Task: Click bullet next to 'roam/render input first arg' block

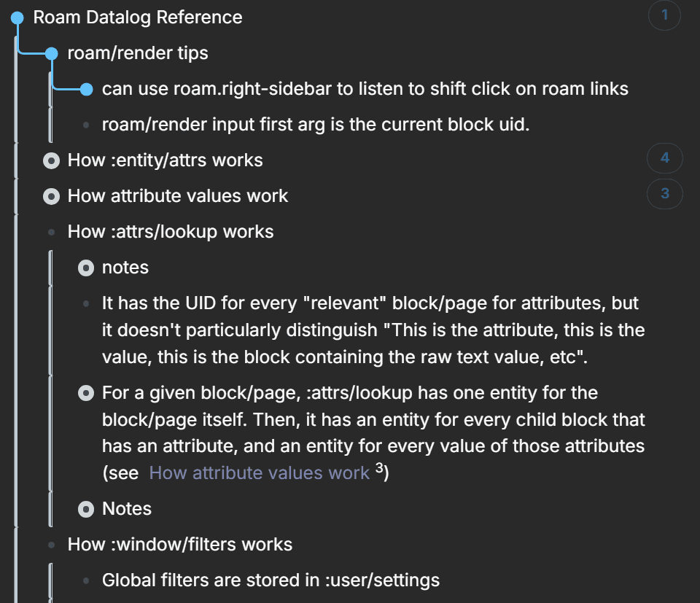Action: point(86,125)
